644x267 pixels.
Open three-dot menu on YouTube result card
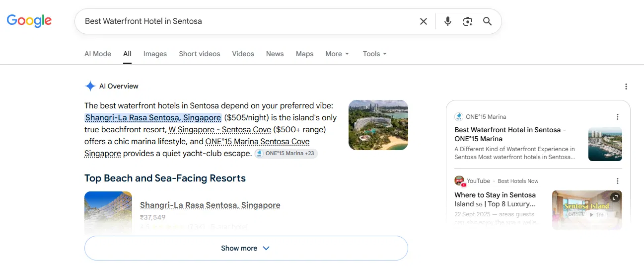click(618, 181)
